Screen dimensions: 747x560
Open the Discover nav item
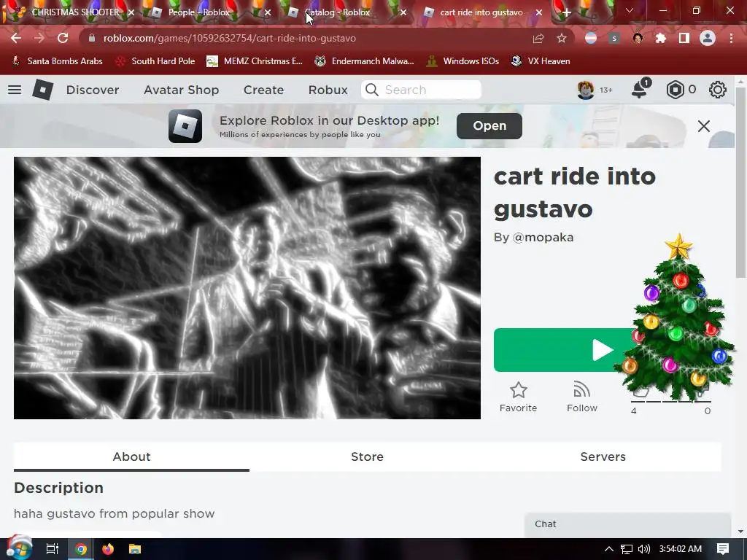tap(93, 90)
